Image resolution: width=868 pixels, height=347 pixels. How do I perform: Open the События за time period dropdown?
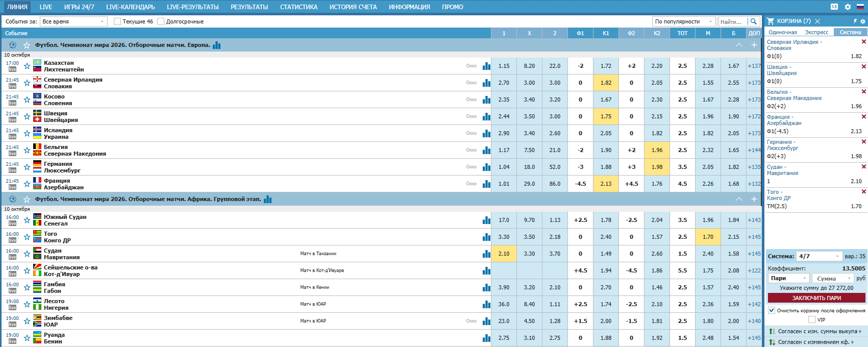73,21
